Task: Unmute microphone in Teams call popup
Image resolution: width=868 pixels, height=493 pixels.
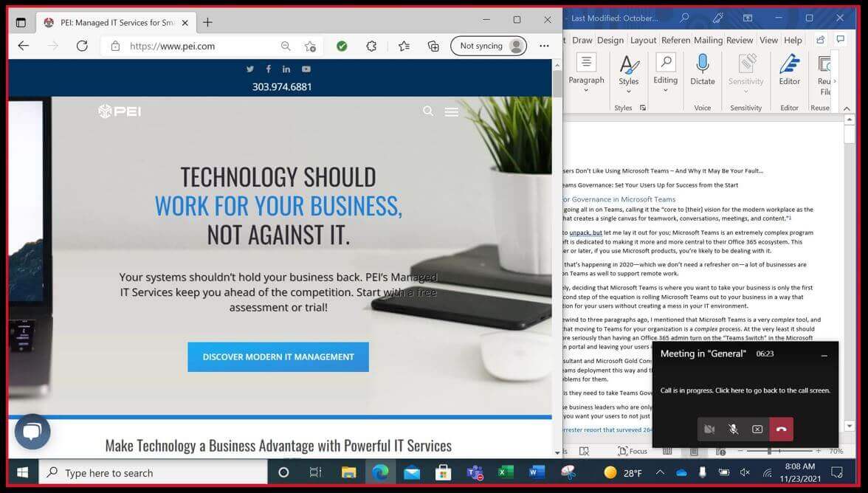Action: point(733,430)
